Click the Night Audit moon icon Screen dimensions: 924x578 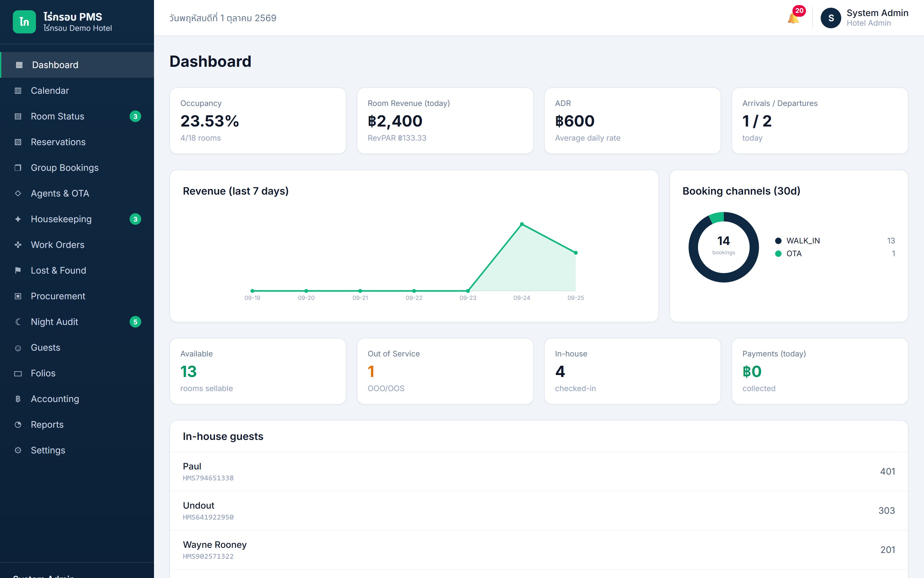18,322
